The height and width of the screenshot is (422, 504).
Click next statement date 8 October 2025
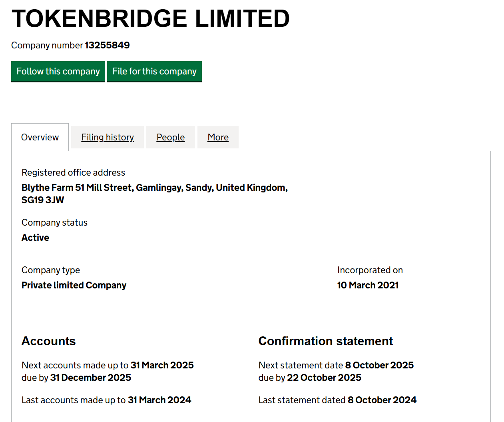click(x=380, y=365)
